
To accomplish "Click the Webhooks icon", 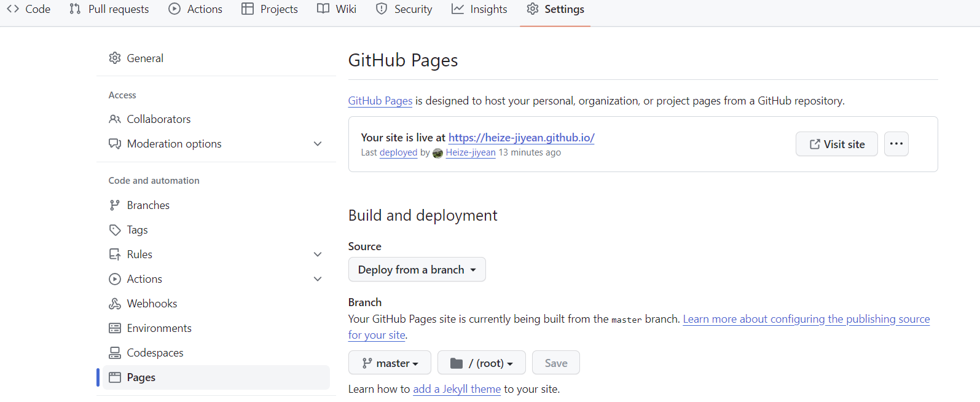I will coord(115,304).
